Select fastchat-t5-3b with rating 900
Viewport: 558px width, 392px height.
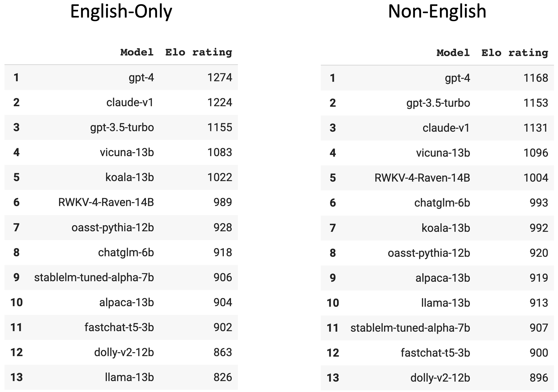435,353
